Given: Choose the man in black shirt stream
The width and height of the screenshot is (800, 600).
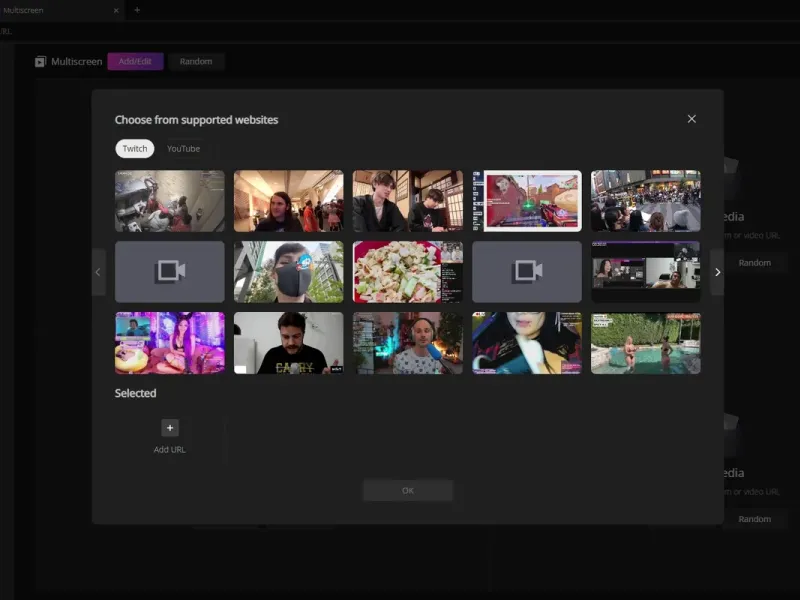Looking at the screenshot, I should point(289,343).
